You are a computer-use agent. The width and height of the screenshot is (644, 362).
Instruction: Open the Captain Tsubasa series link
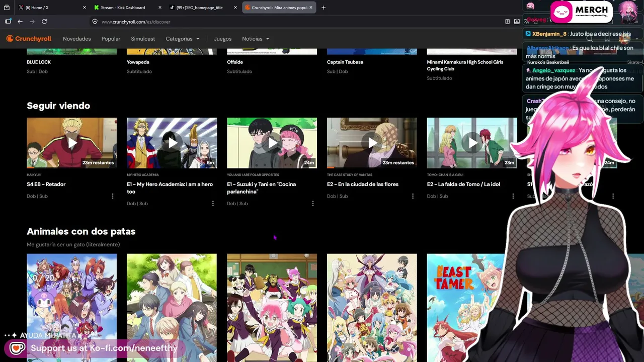345,62
